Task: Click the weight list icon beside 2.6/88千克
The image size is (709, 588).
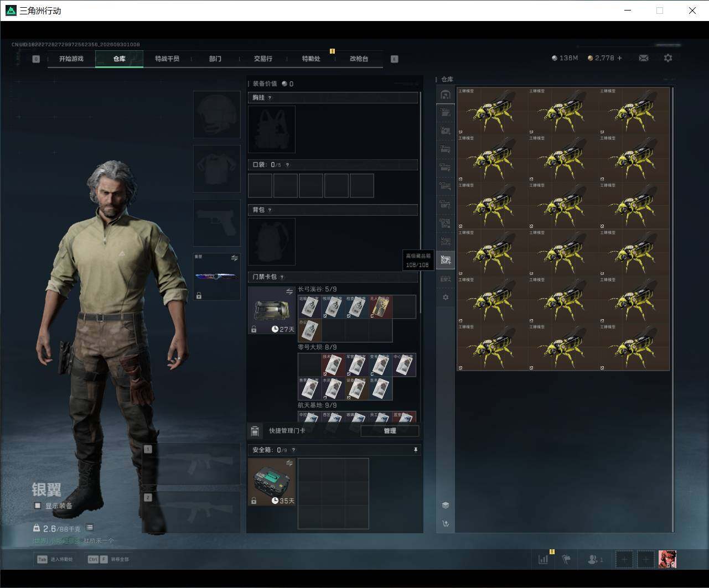Action: click(90, 528)
